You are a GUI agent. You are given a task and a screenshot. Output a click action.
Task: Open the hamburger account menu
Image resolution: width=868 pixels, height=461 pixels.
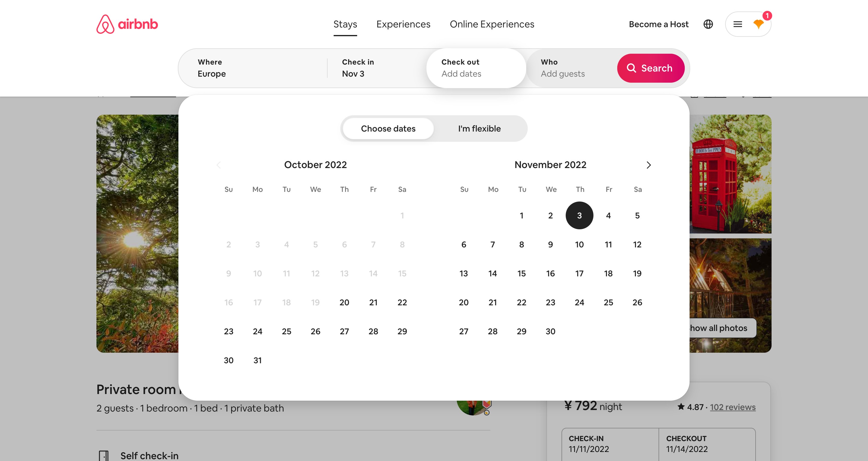(x=737, y=24)
